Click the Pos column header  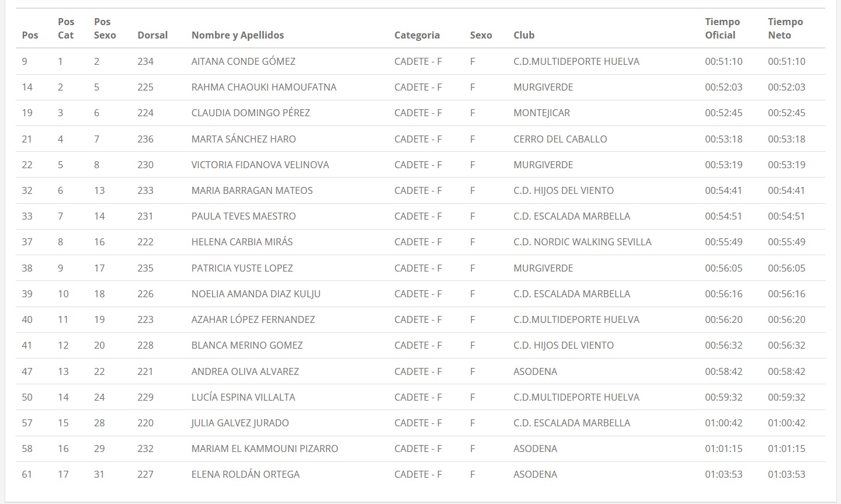pyautogui.click(x=30, y=35)
